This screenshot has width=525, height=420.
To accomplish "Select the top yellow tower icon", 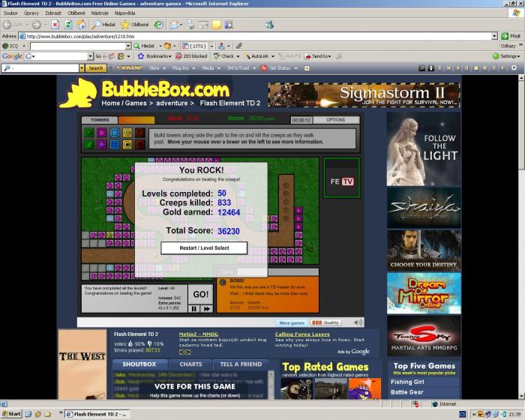I will 127,133.
